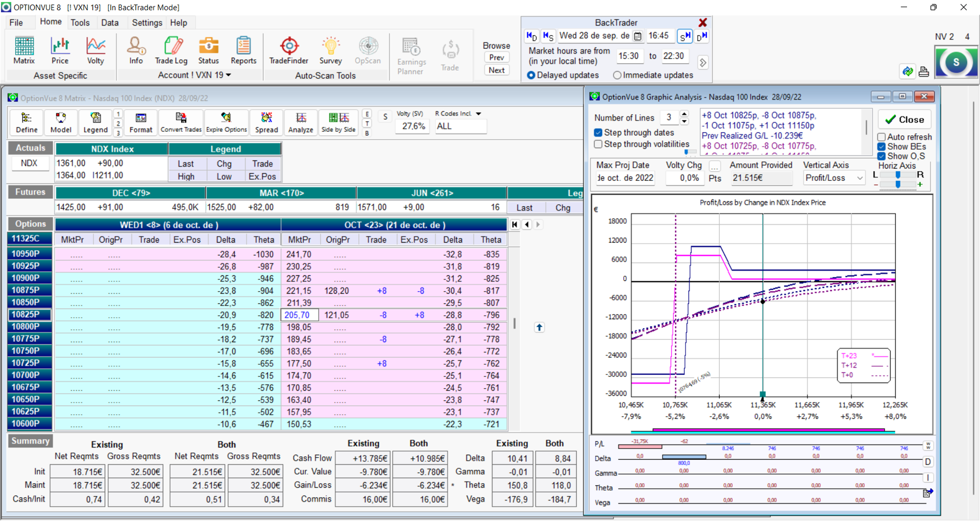Click Legend in Matrix toolbar
This screenshot has width=980, height=521.
[x=95, y=123]
